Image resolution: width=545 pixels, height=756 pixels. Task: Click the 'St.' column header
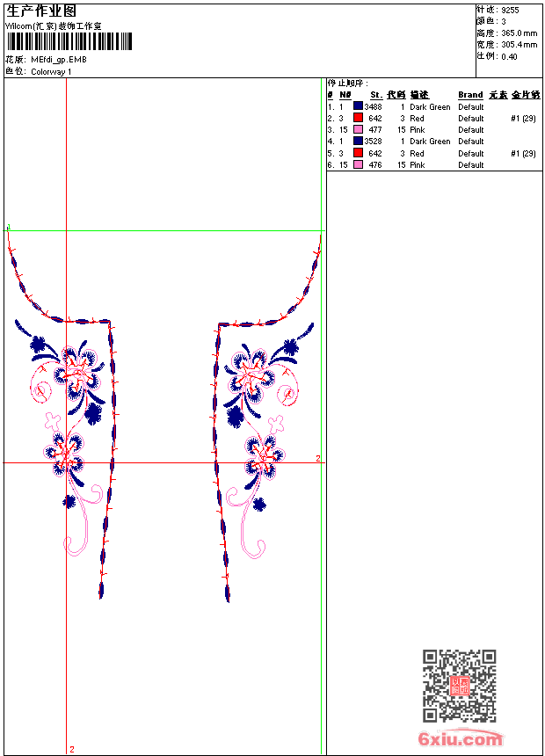tap(376, 95)
